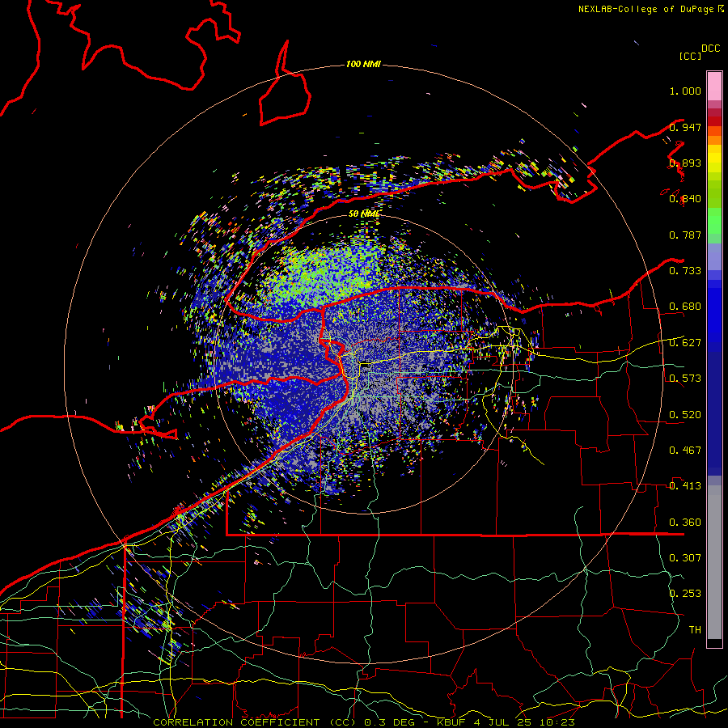Click the 0.680 scale value
728x728 pixels.
(685, 307)
